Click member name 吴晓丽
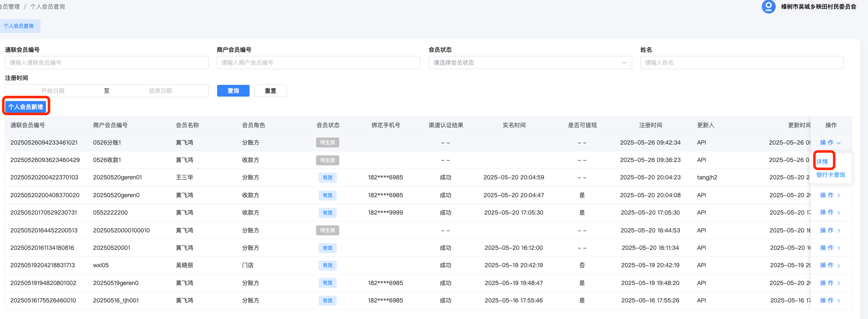The image size is (868, 319). 185,265
